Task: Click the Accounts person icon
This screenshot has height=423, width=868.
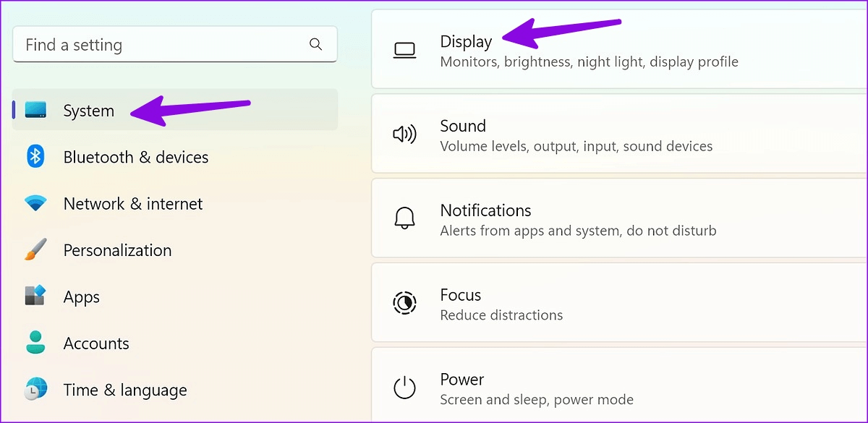Action: pyautogui.click(x=35, y=343)
